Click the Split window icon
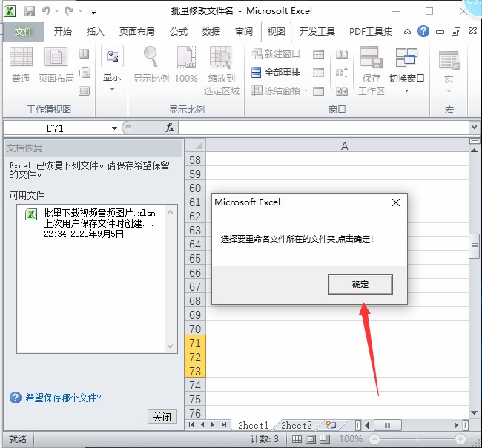The height and width of the screenshot is (448, 482). pos(318,54)
